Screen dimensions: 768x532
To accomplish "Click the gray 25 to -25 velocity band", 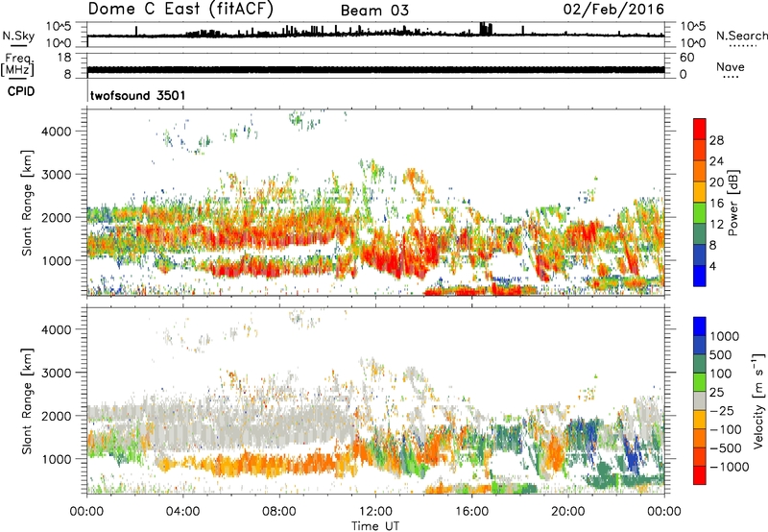I will [x=700, y=401].
